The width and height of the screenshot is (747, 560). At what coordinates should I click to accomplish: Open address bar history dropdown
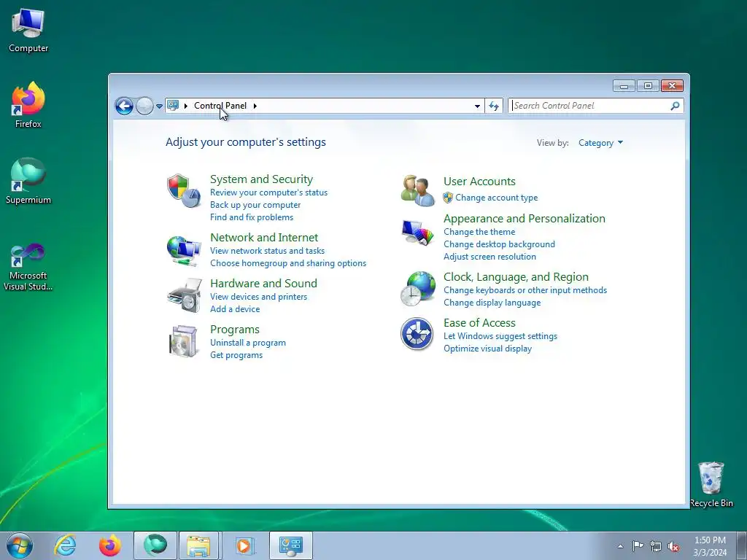tap(477, 106)
